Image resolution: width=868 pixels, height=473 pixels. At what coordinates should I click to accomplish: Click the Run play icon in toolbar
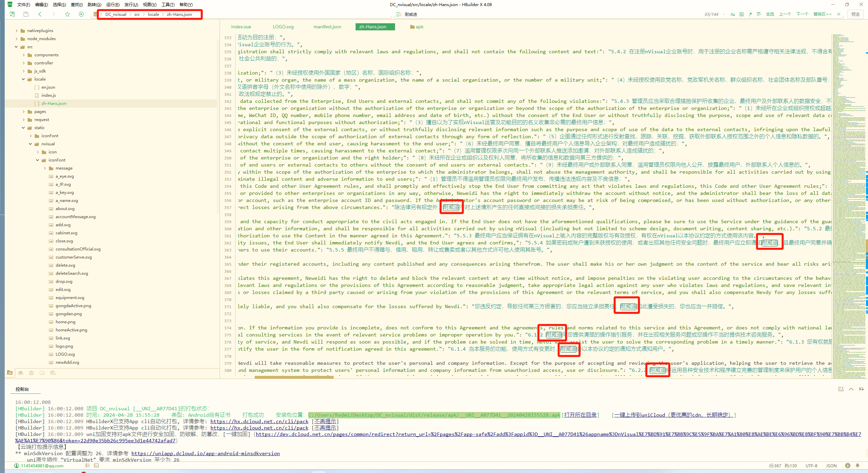point(81,14)
